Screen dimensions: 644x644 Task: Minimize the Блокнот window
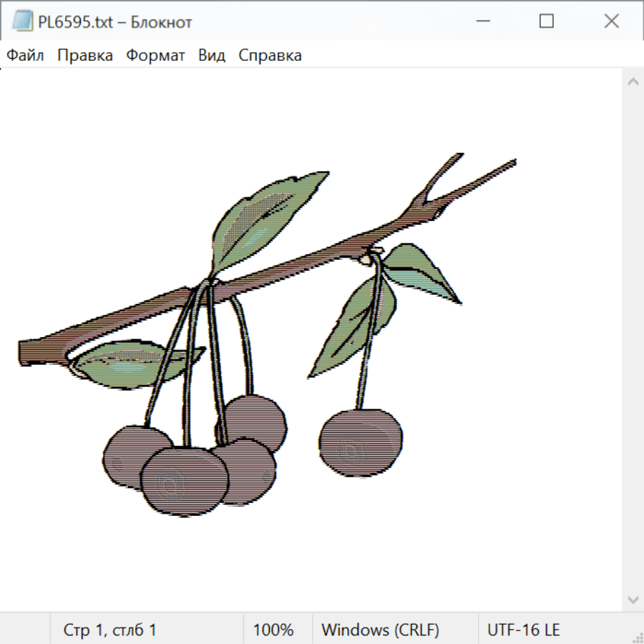[x=482, y=21]
